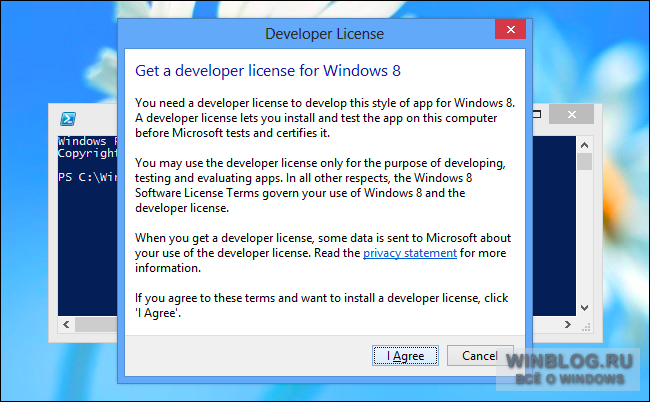Click the PowerShell window resize grip

pos(586,327)
